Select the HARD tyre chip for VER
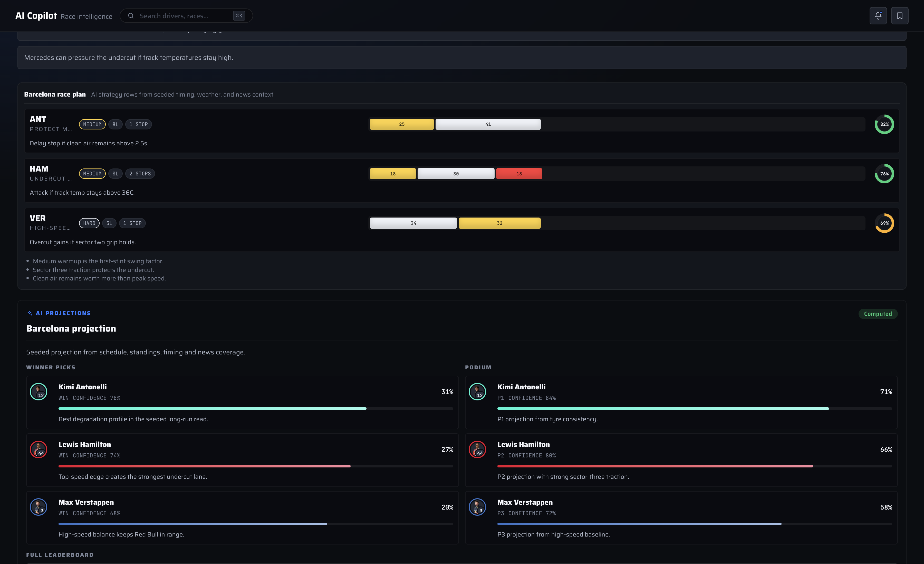 click(x=89, y=223)
